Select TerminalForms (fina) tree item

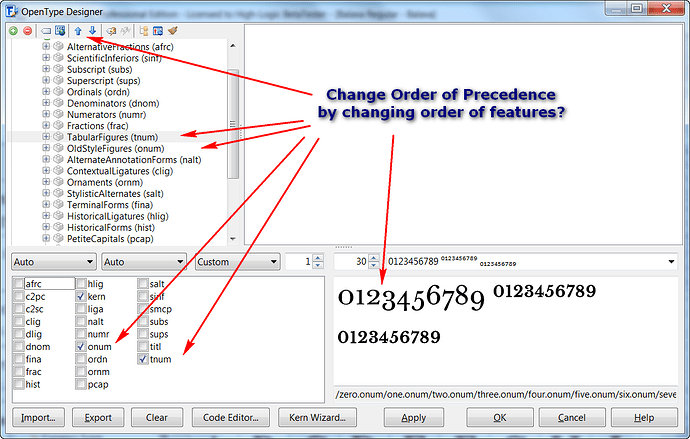tap(110, 205)
